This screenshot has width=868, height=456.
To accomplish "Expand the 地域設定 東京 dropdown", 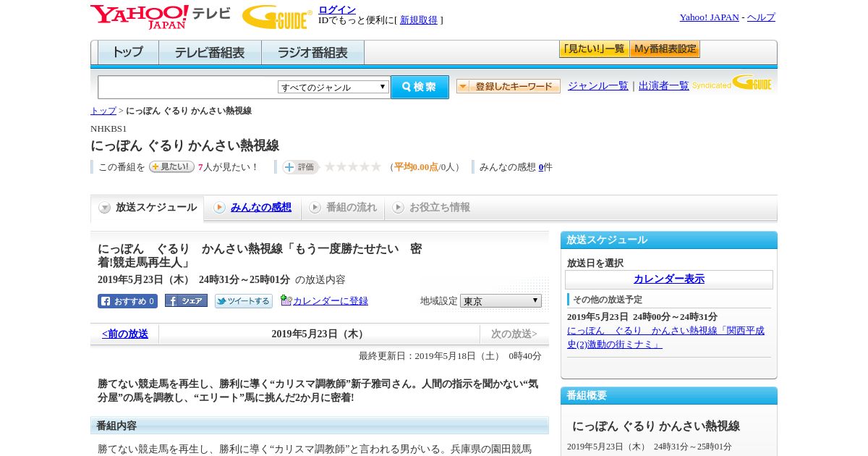I will point(501,301).
